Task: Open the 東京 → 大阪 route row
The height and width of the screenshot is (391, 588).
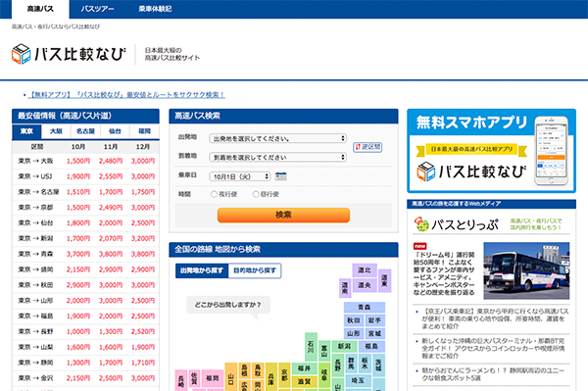Action: [85, 161]
